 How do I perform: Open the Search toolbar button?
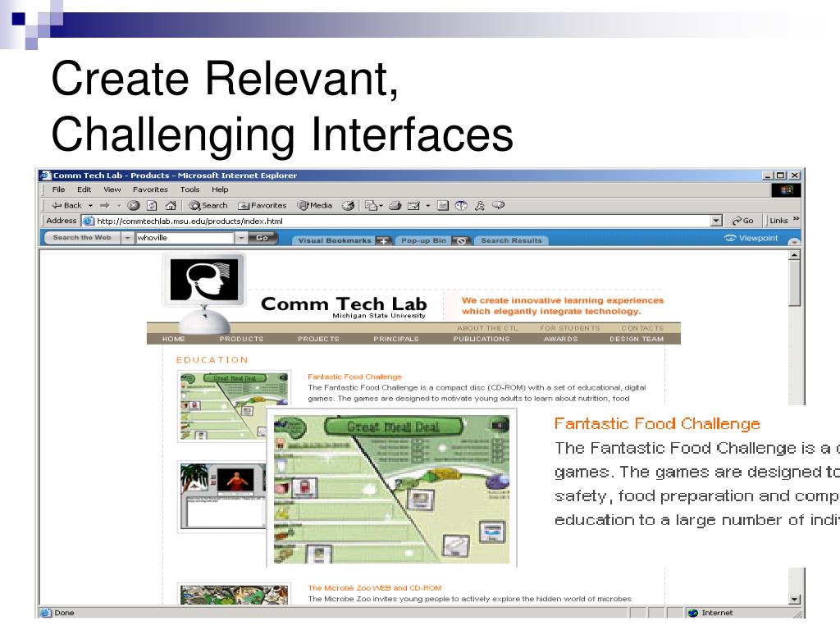(x=208, y=206)
